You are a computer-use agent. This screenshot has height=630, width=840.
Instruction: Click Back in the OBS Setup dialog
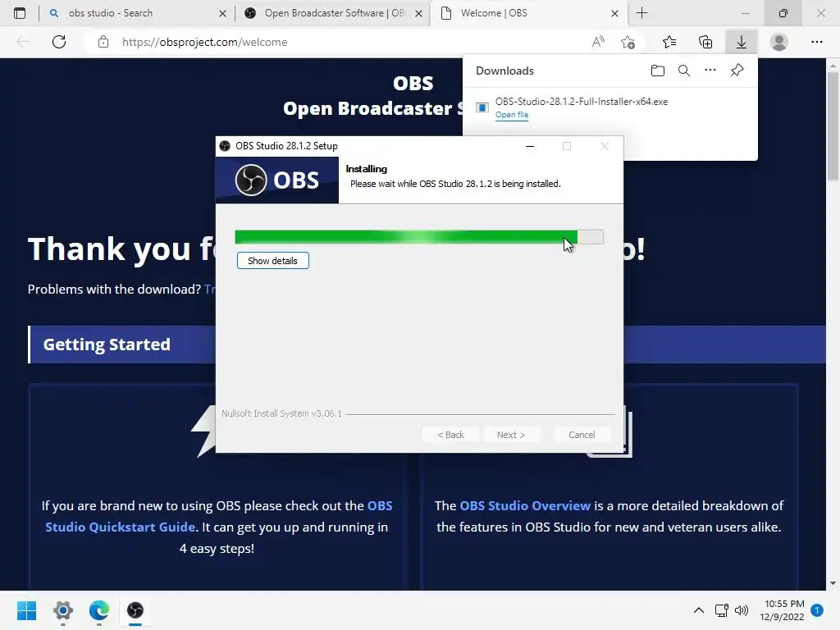tap(450, 435)
